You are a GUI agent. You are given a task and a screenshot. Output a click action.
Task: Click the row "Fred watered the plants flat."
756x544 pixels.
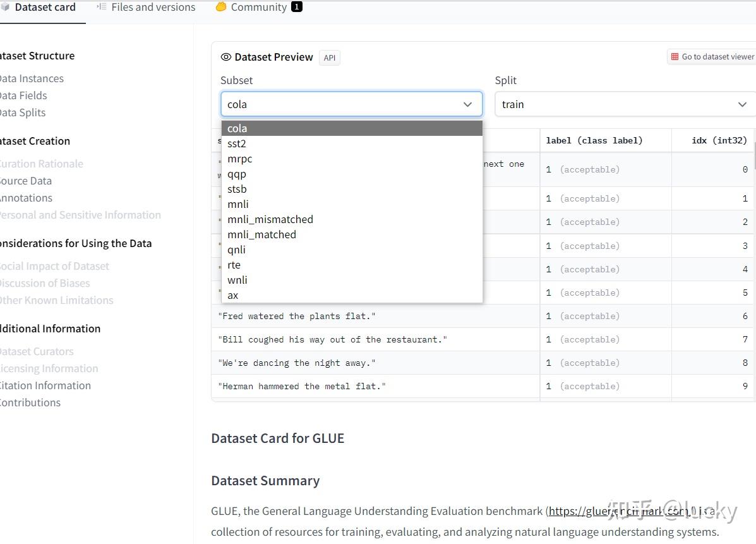click(x=483, y=317)
